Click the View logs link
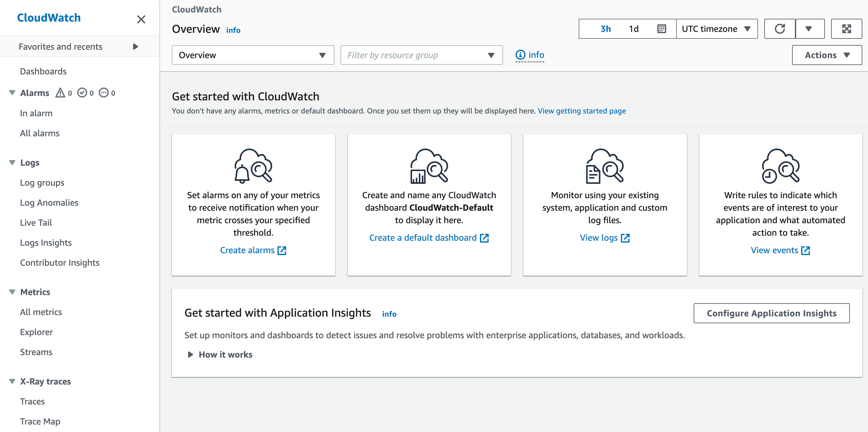 click(x=598, y=238)
